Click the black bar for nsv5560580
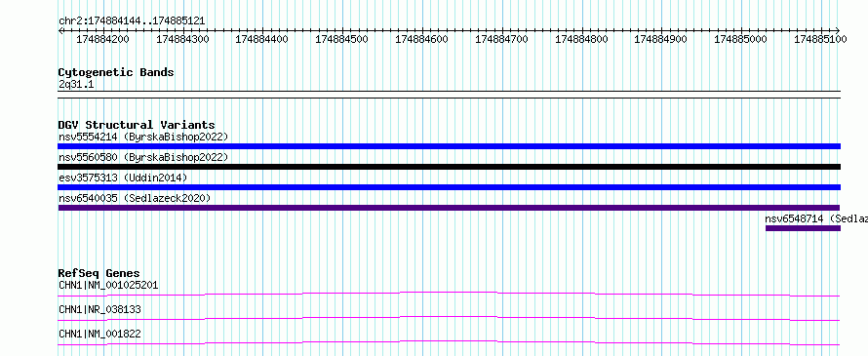 [449, 167]
